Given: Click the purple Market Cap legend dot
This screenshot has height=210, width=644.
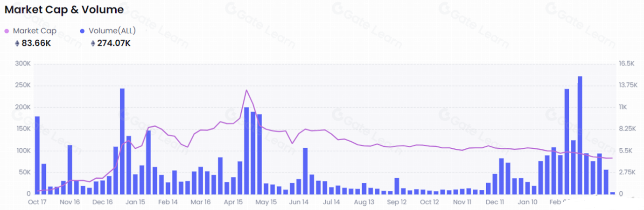Looking at the screenshot, I should pyautogui.click(x=7, y=31).
